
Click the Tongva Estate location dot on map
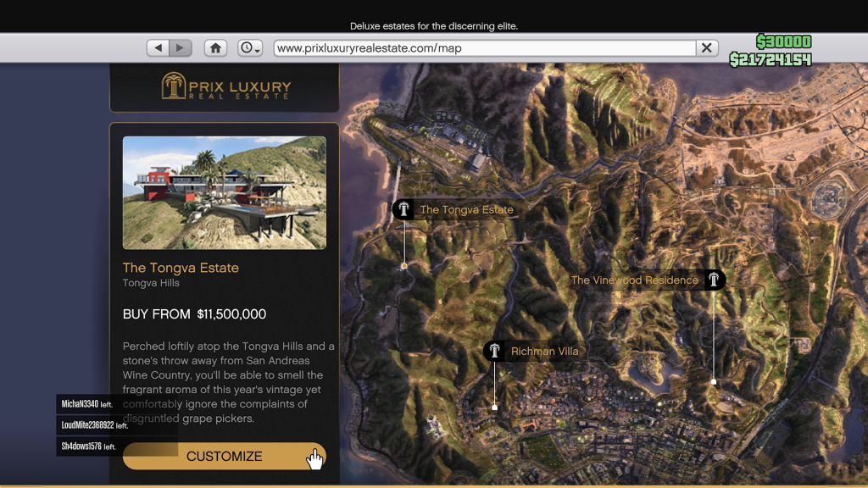(404, 266)
